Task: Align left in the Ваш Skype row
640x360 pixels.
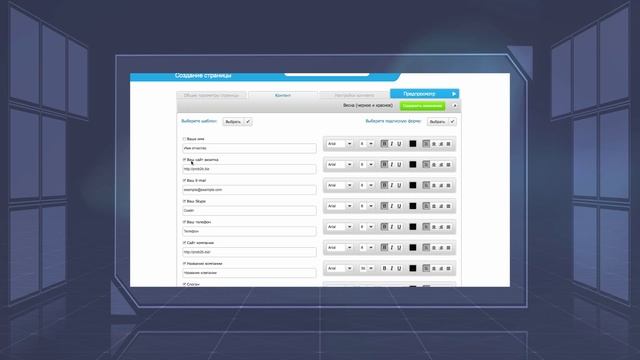Action: (x=426, y=206)
